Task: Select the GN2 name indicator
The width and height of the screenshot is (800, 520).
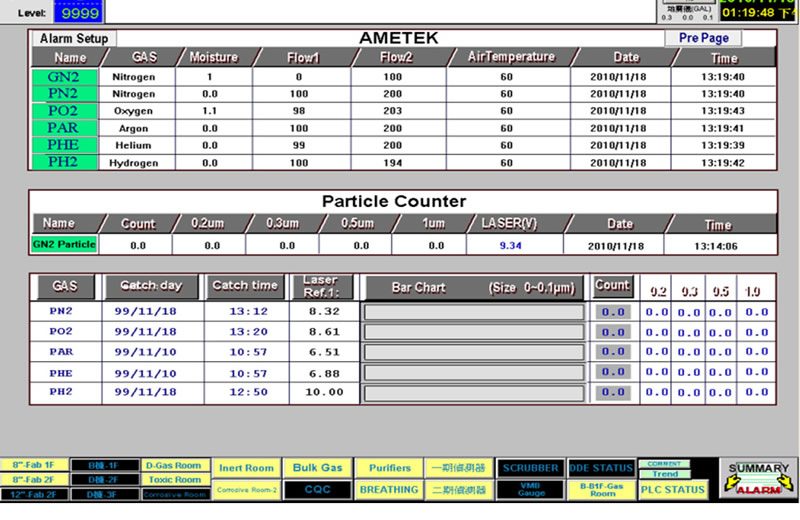Action: [64, 77]
